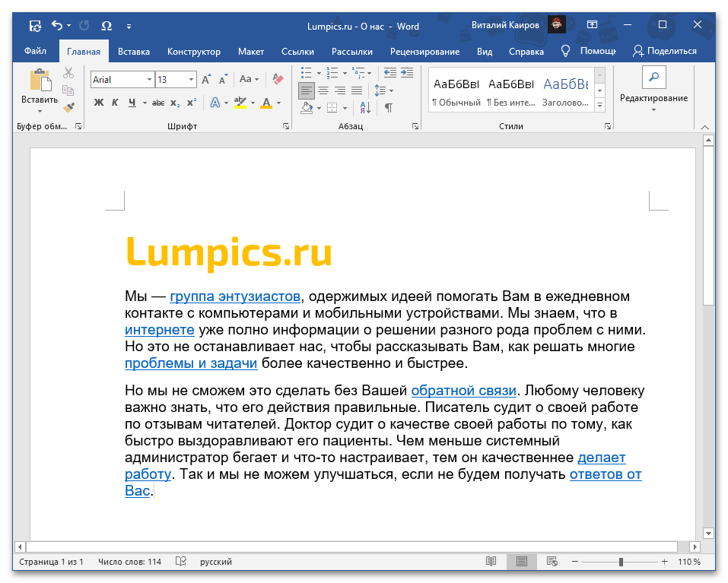
Task: Copy selection using the Copy icon
Action: click(68, 90)
